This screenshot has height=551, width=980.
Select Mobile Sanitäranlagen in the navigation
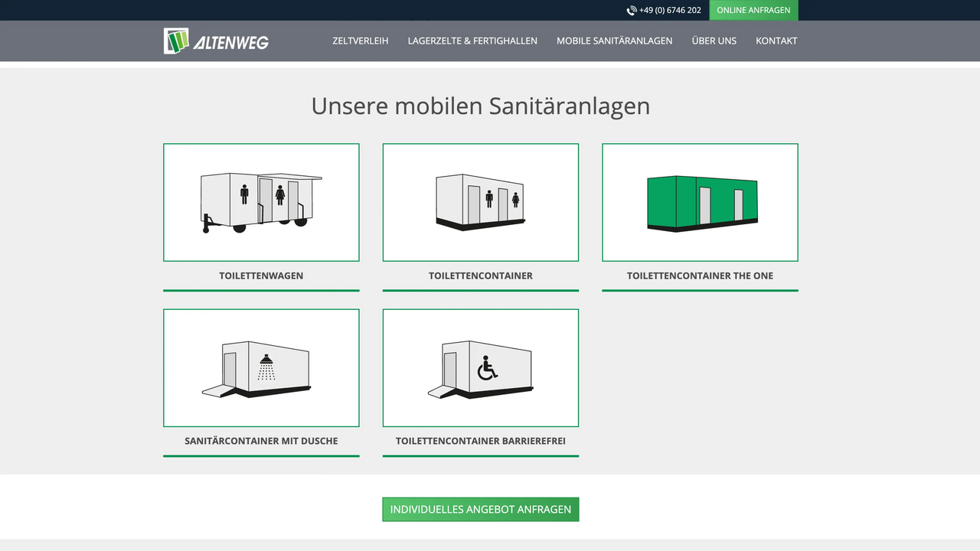click(x=614, y=41)
